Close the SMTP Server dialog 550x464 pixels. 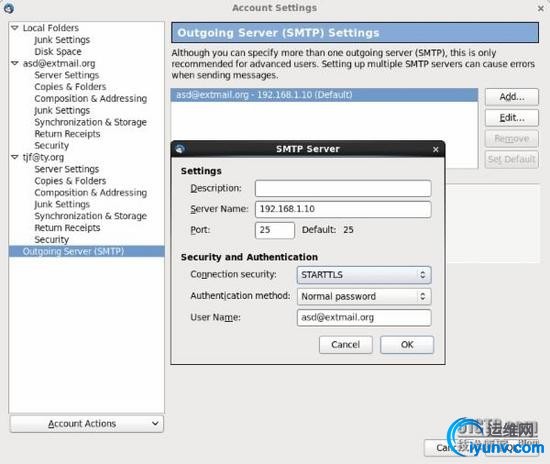436,149
